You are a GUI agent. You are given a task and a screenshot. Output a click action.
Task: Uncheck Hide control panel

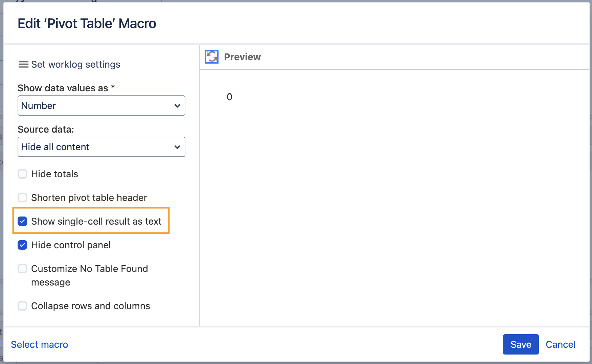[22, 245]
